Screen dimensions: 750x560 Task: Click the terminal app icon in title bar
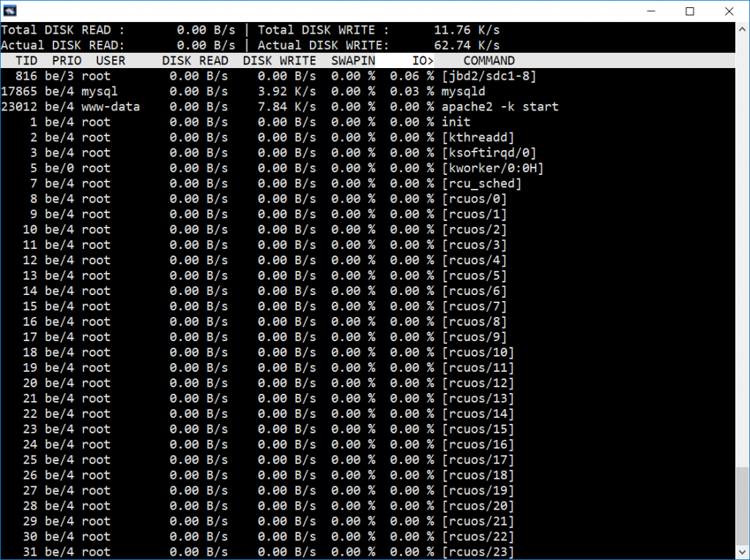[x=10, y=10]
